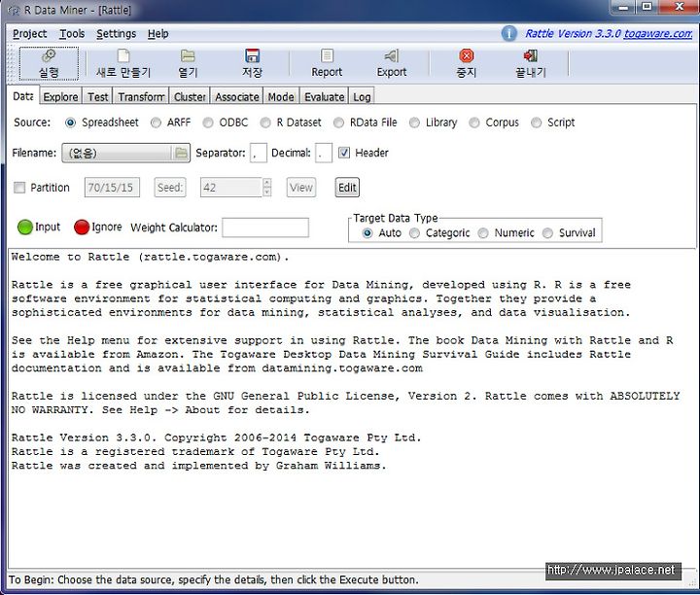Switch to the Model tab
The height and width of the screenshot is (595, 700).
pyautogui.click(x=281, y=97)
